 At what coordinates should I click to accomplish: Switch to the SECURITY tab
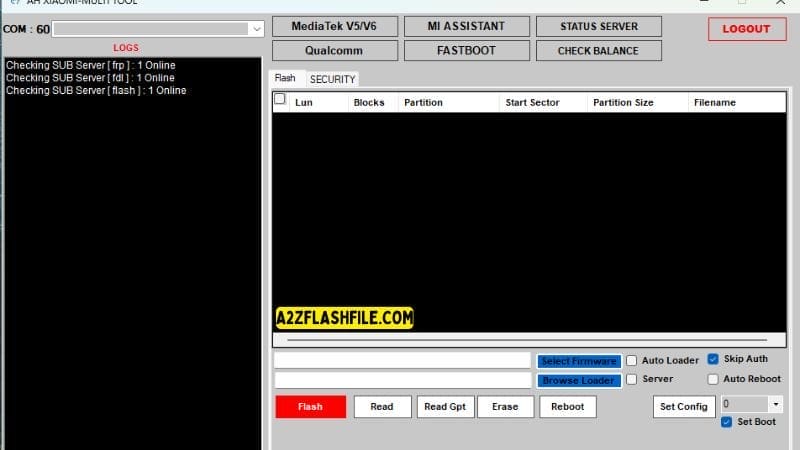click(333, 79)
